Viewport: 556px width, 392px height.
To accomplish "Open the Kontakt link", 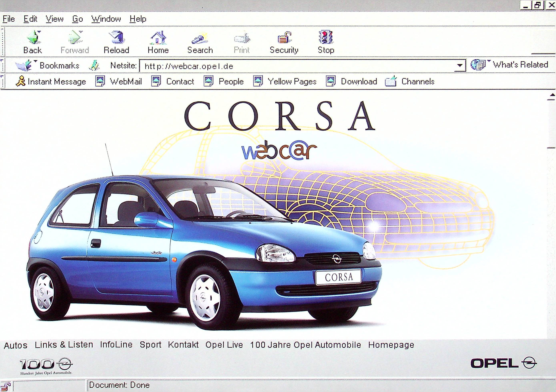I will (x=183, y=345).
